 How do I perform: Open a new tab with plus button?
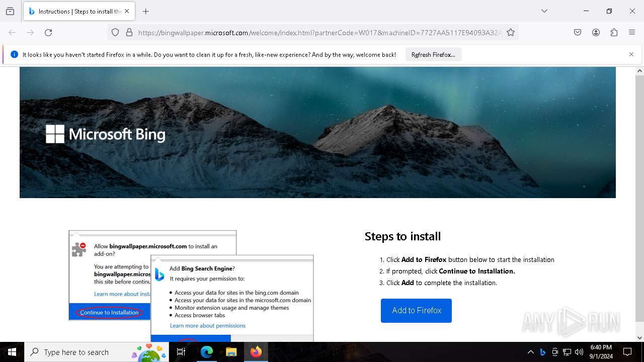(146, 11)
